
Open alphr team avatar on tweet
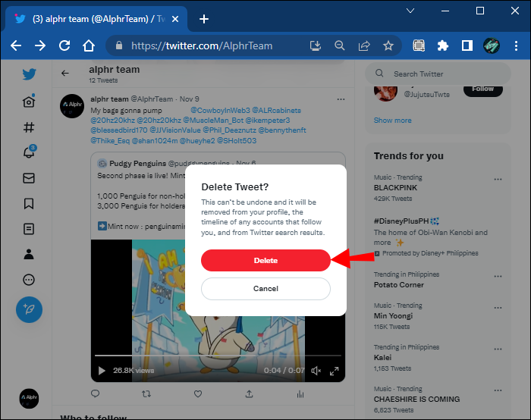click(x=72, y=106)
